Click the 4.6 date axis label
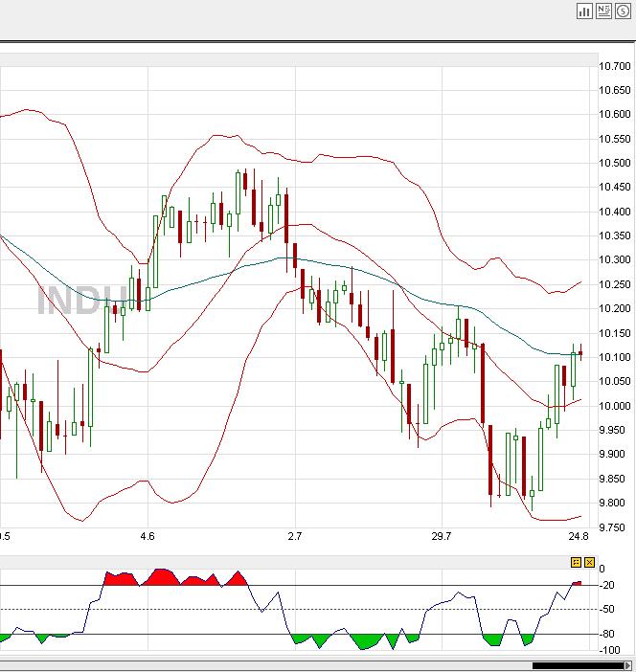The height and width of the screenshot is (672, 636). point(148,537)
